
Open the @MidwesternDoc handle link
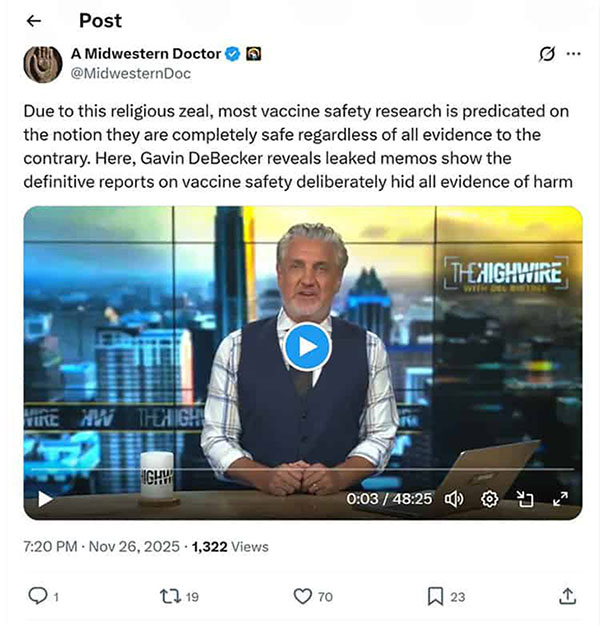[x=131, y=74]
